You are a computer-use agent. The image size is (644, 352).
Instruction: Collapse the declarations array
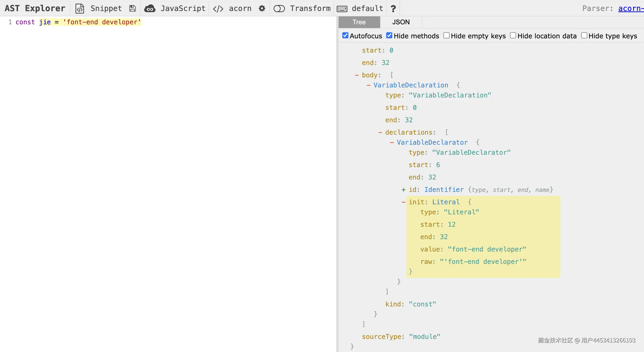(x=380, y=132)
